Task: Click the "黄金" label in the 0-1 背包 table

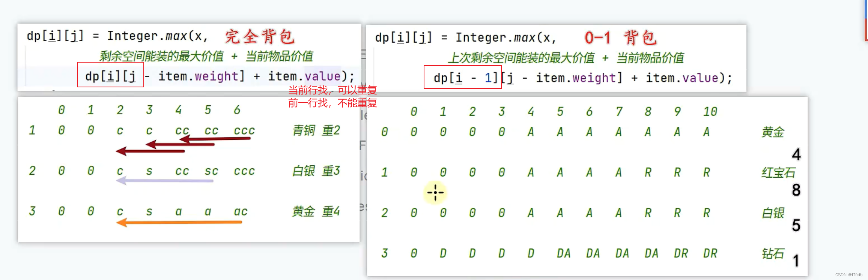Action: (773, 132)
